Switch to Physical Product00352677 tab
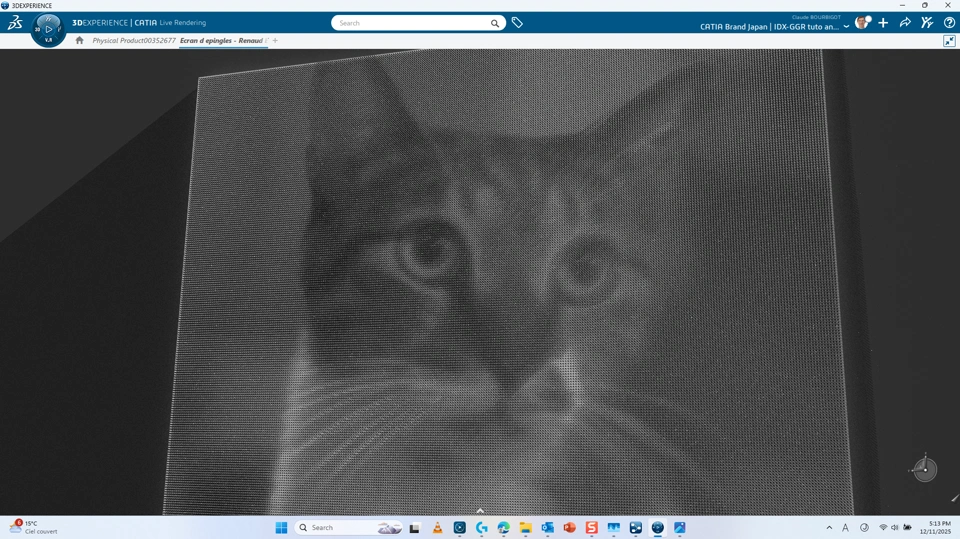 133,40
